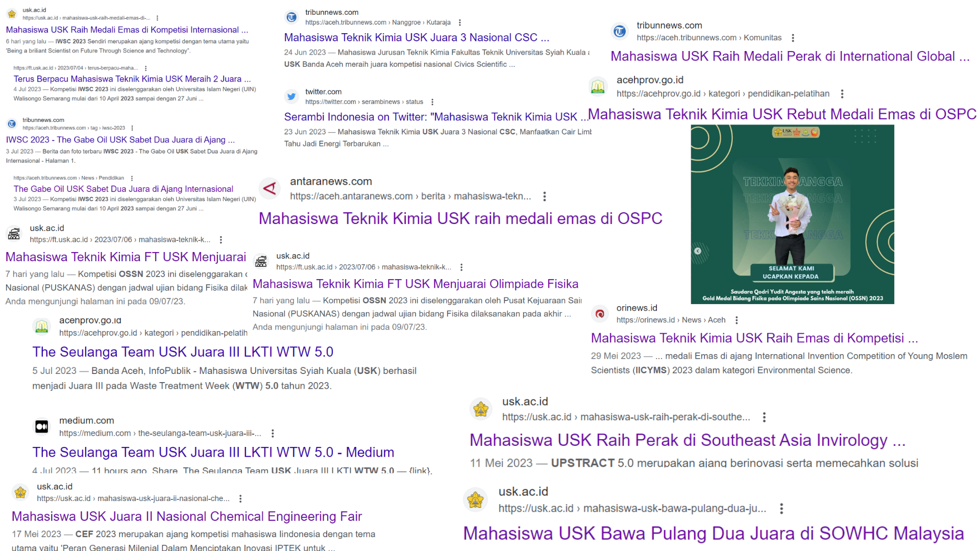Viewport: 980px width, 551px height.
Task: Click tribunnews favicon beside IWSC 2023 Gabe Oil result
Action: coord(12,123)
